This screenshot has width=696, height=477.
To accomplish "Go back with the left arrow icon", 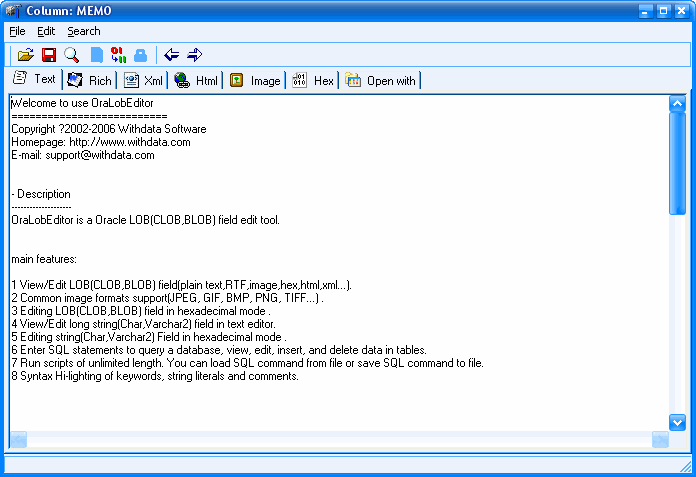I will pos(172,55).
